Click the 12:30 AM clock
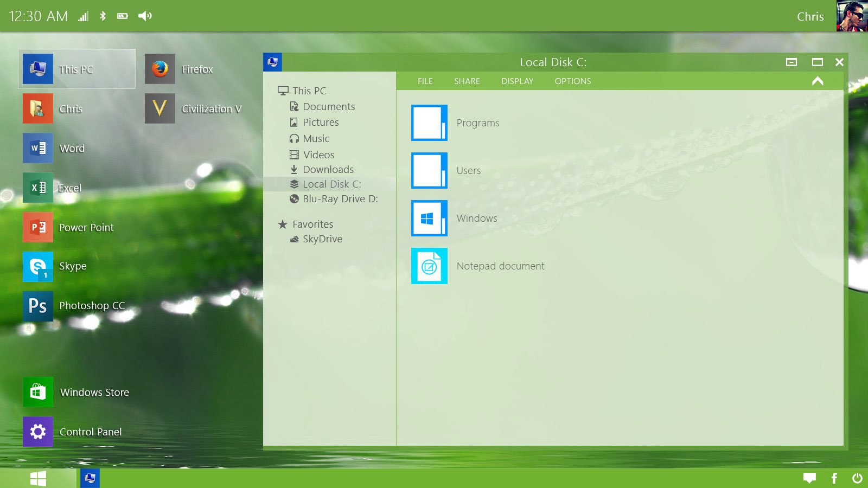 39,16
